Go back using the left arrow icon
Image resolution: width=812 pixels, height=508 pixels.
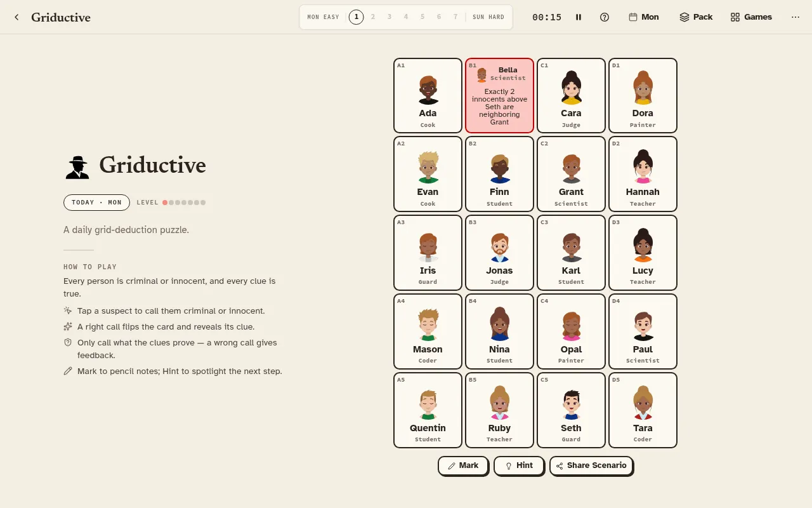[16, 17]
